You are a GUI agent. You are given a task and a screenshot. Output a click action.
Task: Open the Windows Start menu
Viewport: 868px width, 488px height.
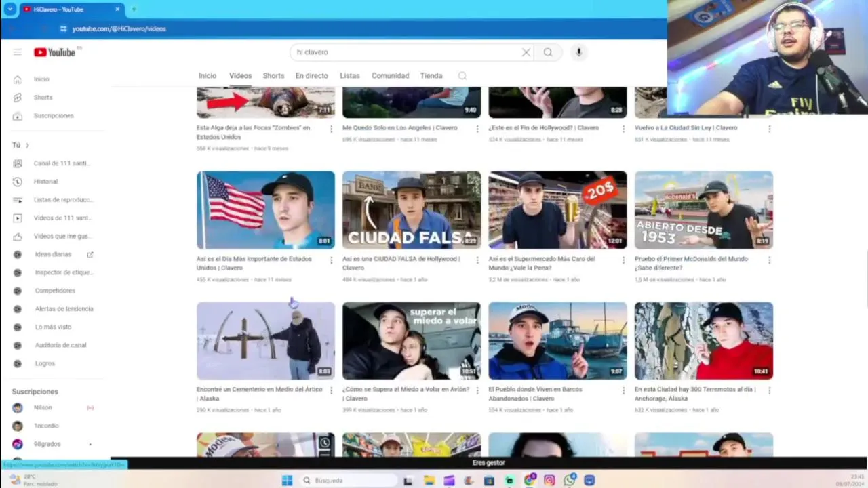pyautogui.click(x=287, y=480)
